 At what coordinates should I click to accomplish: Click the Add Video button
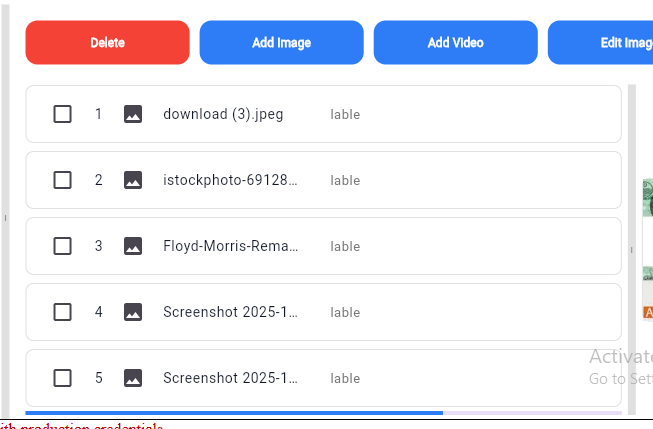tap(455, 43)
